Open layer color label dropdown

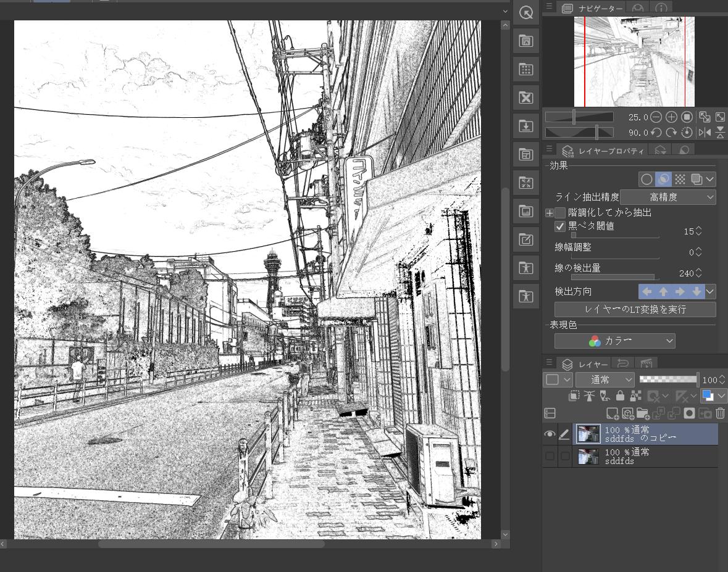click(558, 380)
